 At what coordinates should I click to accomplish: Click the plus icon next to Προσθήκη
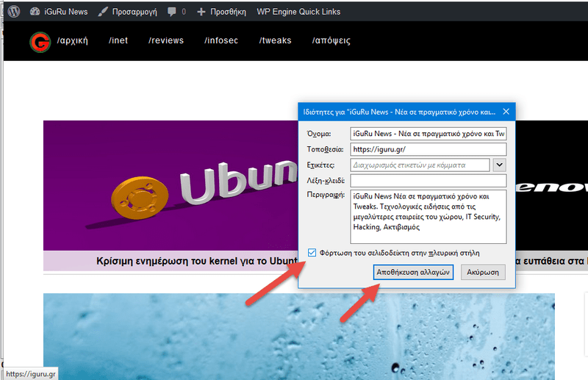201,12
